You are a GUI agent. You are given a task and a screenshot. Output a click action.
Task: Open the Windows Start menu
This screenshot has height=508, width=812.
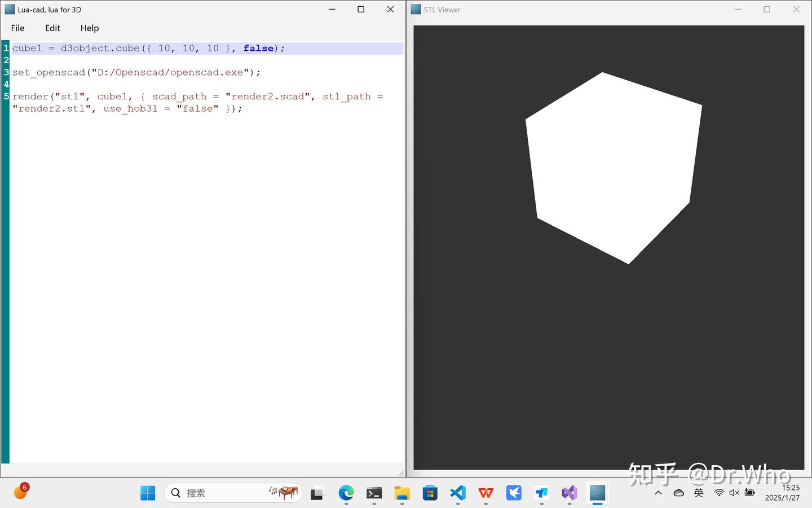148,493
